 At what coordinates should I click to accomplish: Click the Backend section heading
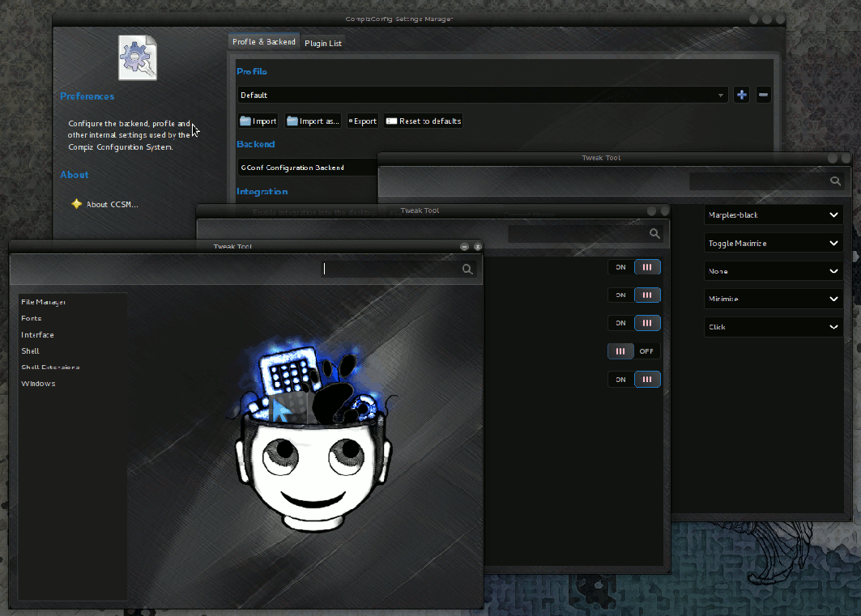click(255, 144)
